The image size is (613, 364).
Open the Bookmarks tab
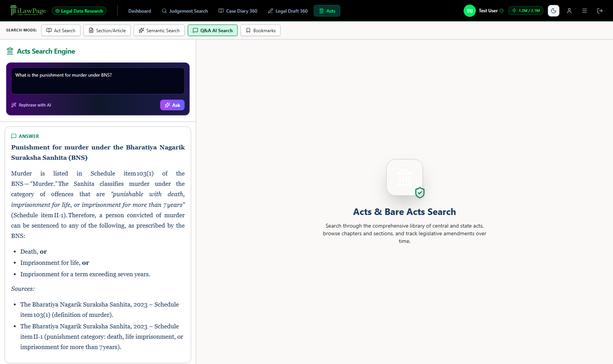click(x=261, y=30)
